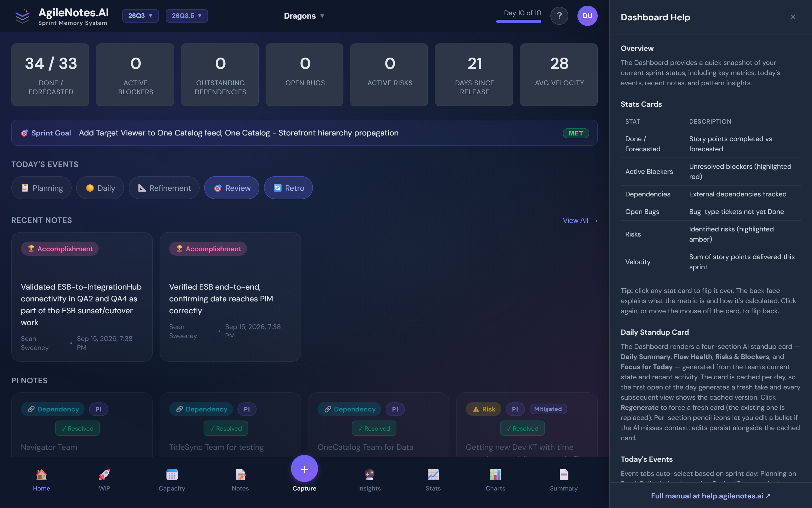The width and height of the screenshot is (812, 508).
Task: Flip the Active Blockers stat card
Action: [135, 75]
